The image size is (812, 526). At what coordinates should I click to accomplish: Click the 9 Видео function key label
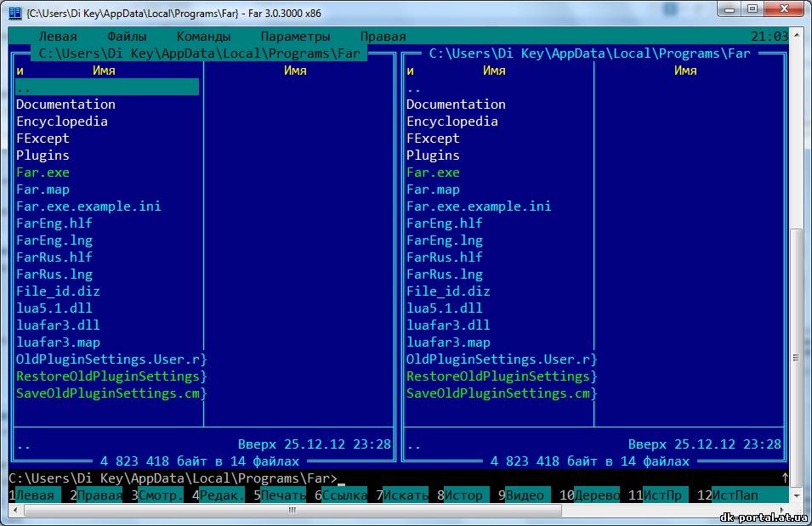(x=524, y=495)
